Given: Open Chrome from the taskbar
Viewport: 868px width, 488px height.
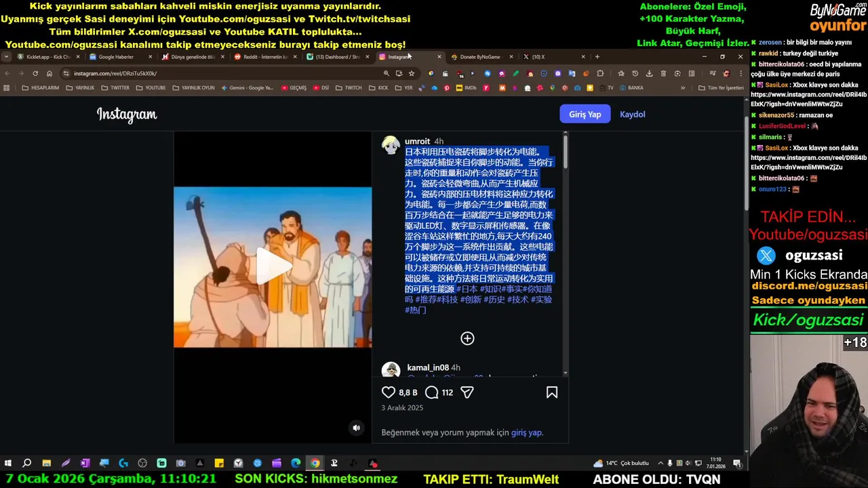Looking at the screenshot, I should (315, 463).
